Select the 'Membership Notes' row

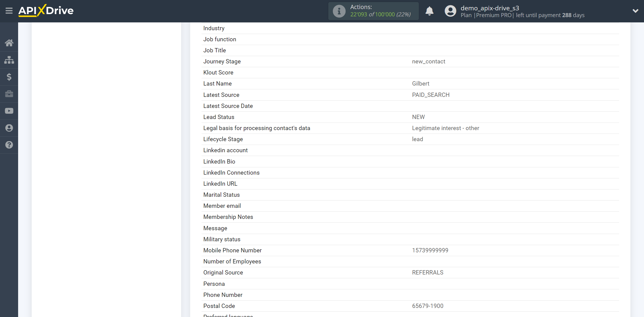coord(410,217)
